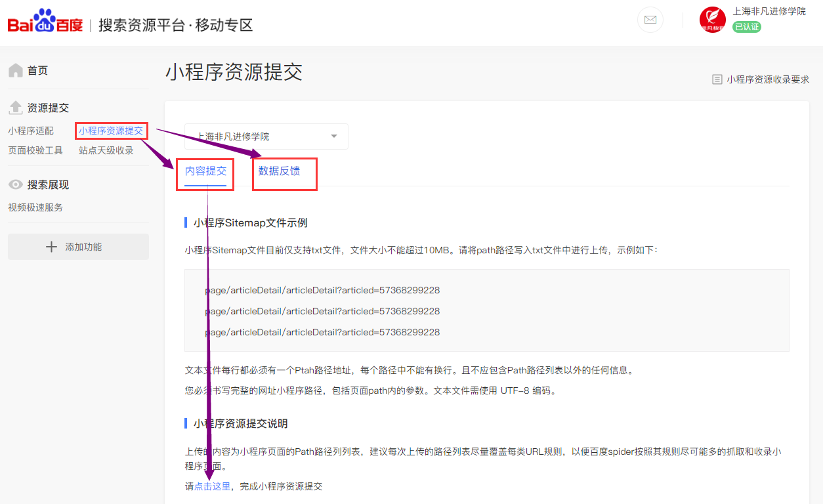This screenshot has width=823, height=504.
Task: Click the 搜索资源平台·移动专区 title
Action: click(175, 26)
